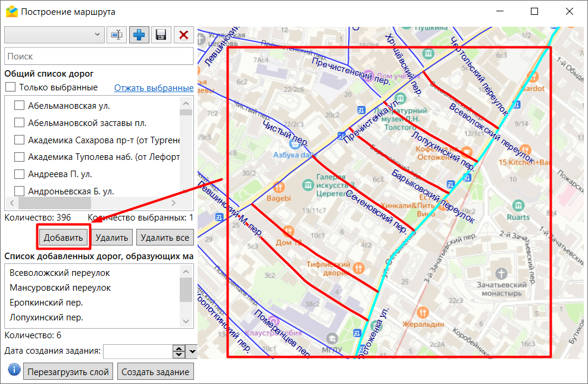Save the route with the floppy disk icon
The image size is (588, 384).
[161, 35]
